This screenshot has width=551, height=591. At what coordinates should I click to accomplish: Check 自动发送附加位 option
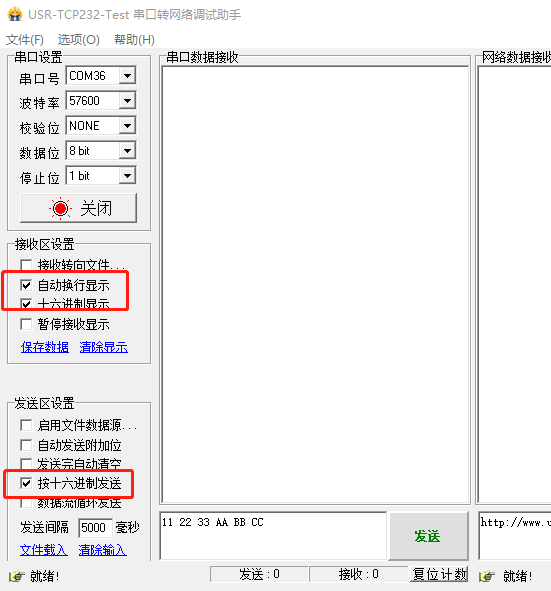[26, 445]
